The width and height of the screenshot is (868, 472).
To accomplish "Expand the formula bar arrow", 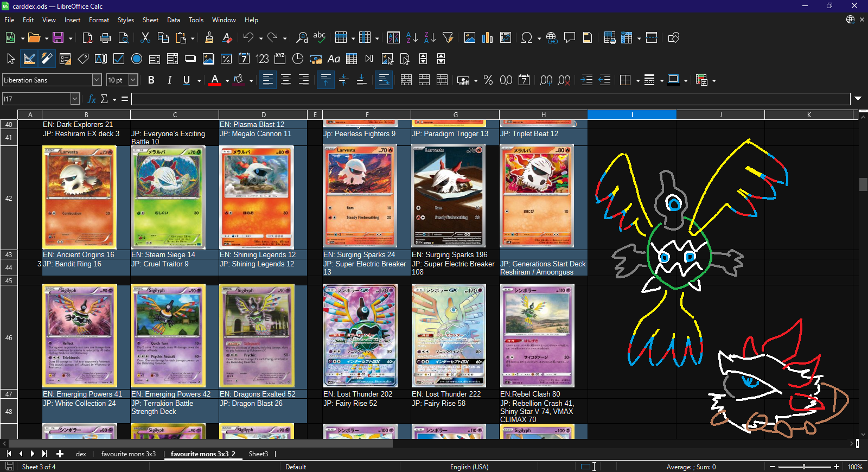I will tap(858, 99).
